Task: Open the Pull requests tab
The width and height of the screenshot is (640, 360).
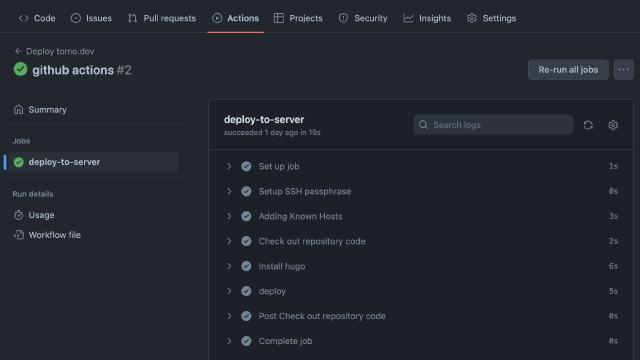Action: click(x=162, y=18)
